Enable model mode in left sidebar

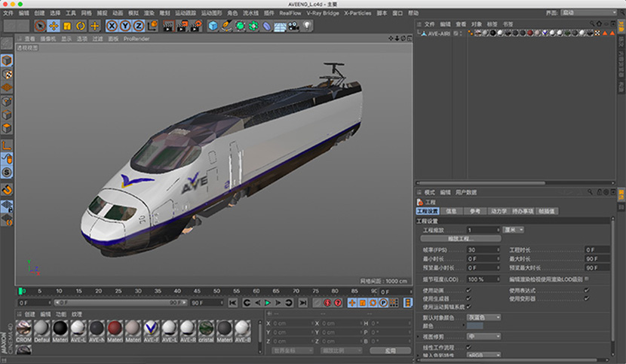point(7,60)
